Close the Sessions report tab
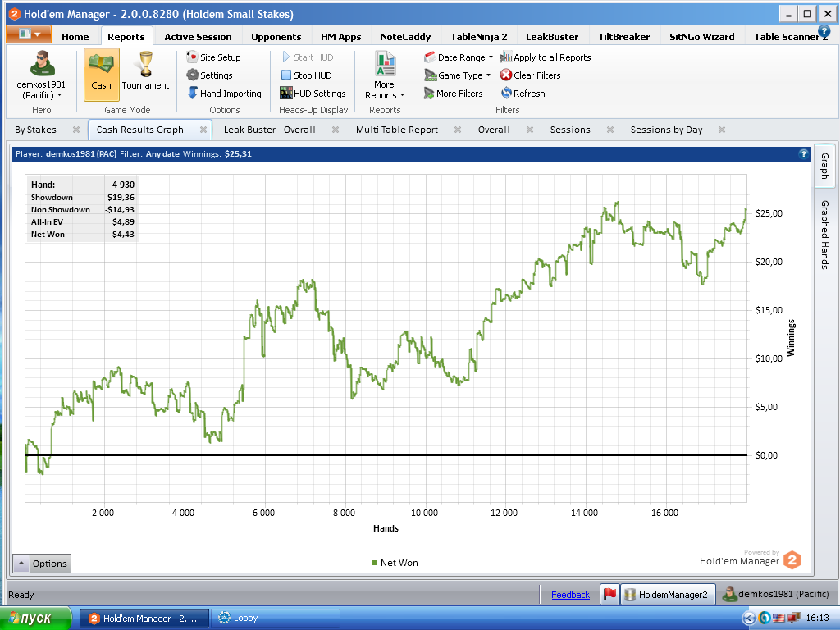 [x=609, y=130]
